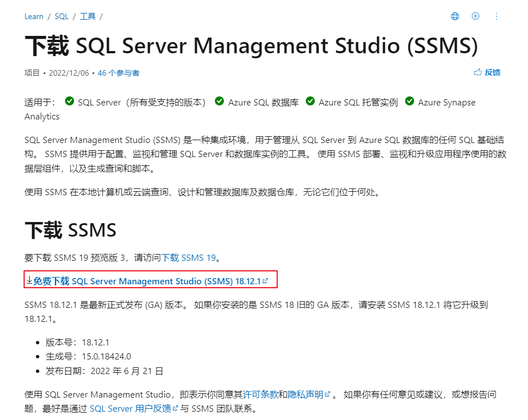Click the download arrow icon before 免费下载
The image size is (528, 420).
coord(29,280)
